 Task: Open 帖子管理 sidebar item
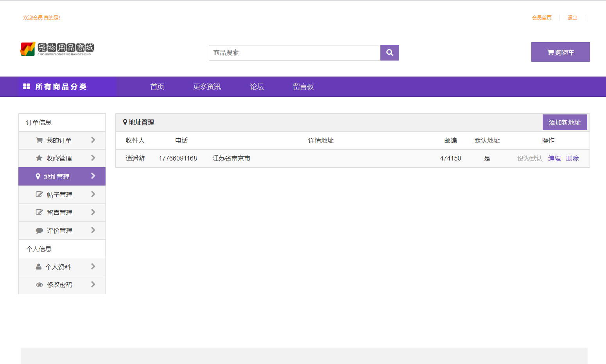tap(62, 194)
